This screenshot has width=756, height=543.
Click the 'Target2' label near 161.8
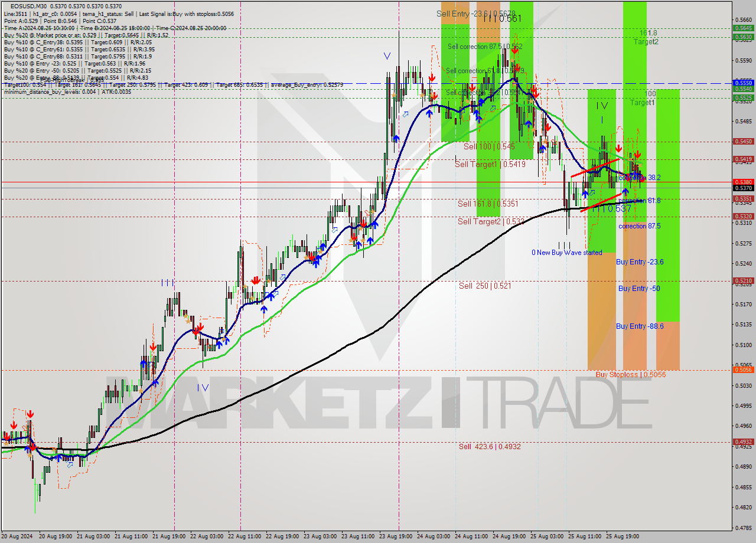coord(646,42)
